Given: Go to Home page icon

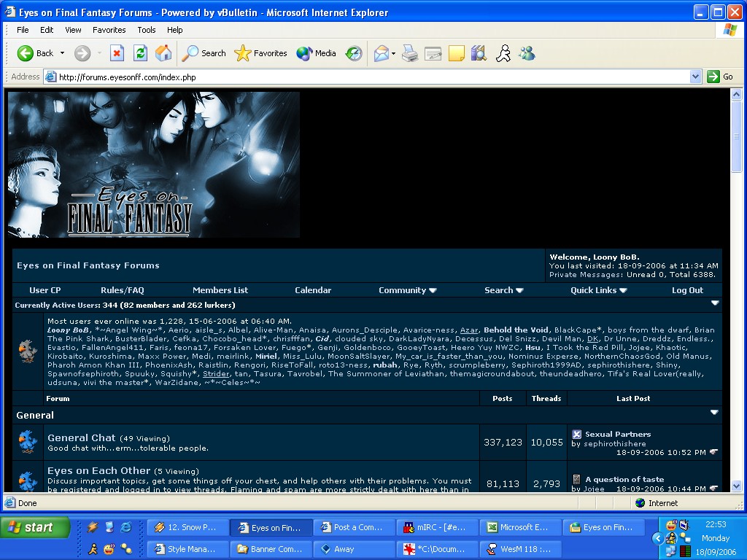Looking at the screenshot, I should point(163,52).
